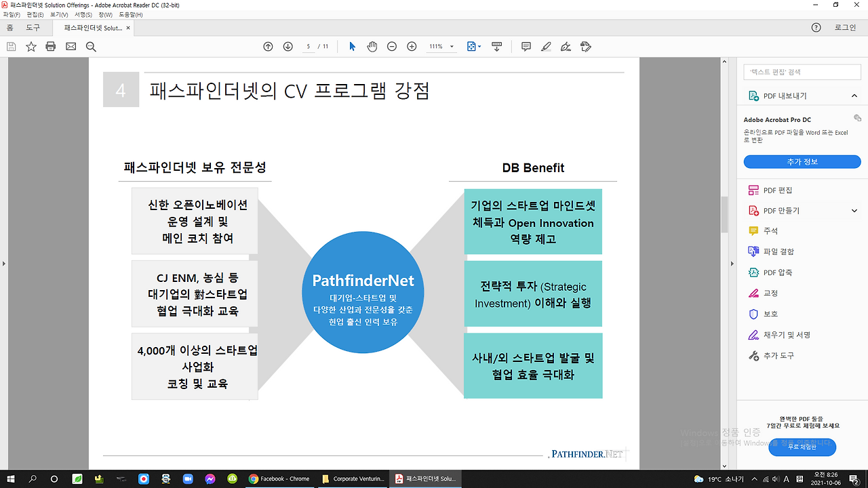Choose the selection arrow tool

352,47
